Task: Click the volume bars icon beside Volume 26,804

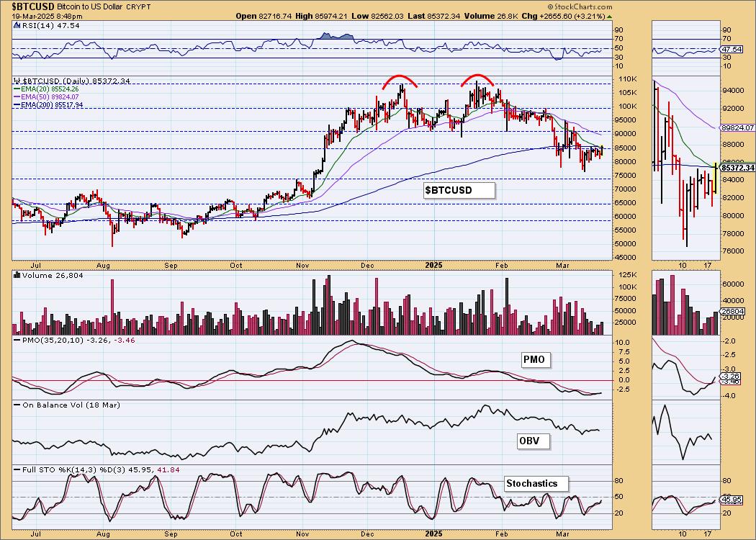Action: (17, 275)
